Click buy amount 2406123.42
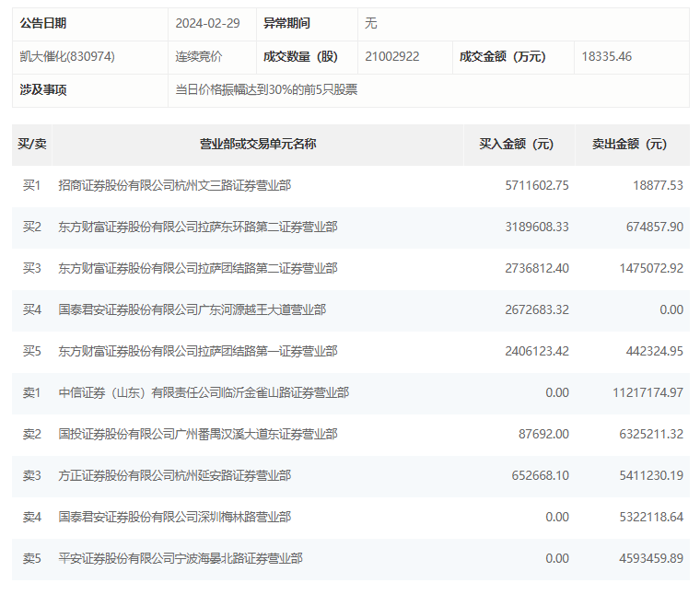The width and height of the screenshot is (700, 595). (x=537, y=351)
